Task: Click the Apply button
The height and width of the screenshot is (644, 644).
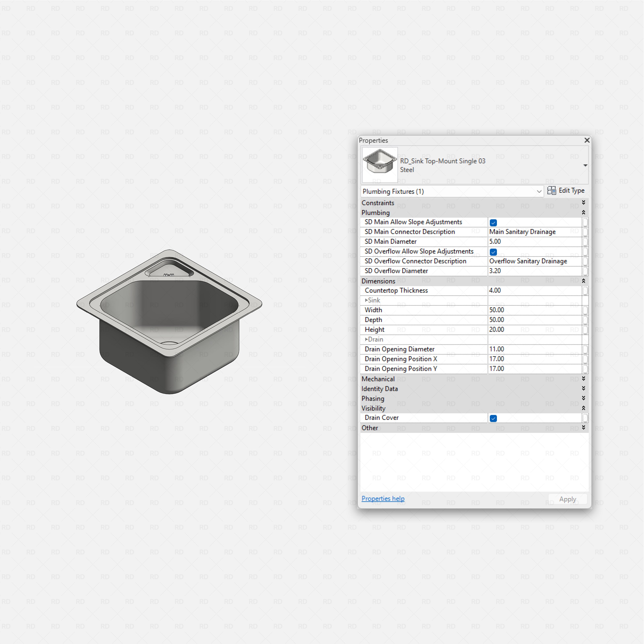Action: coord(567,499)
